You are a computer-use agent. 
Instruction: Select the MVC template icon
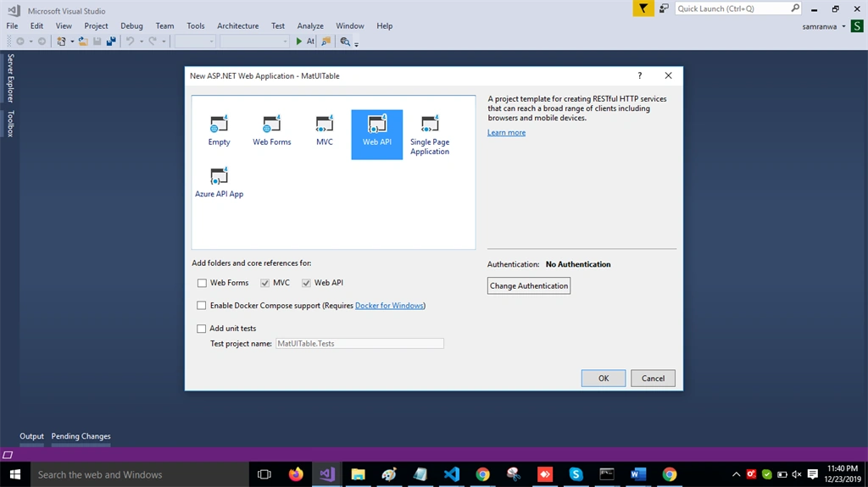click(x=325, y=130)
